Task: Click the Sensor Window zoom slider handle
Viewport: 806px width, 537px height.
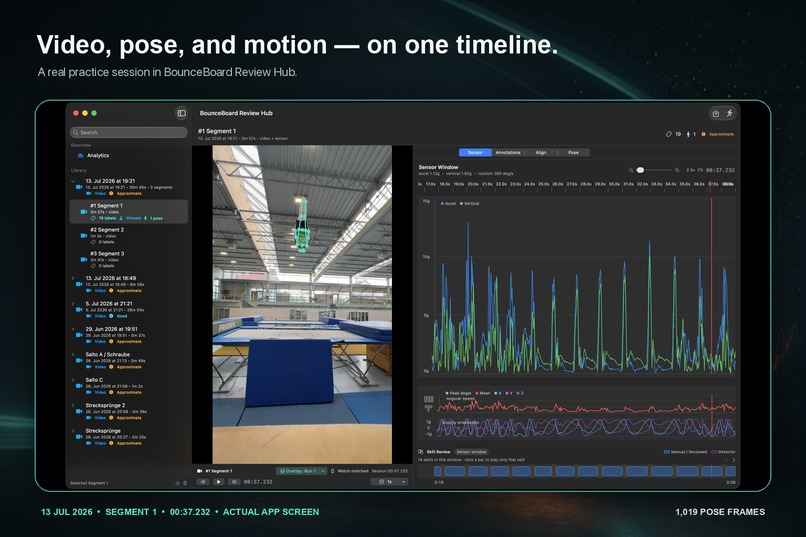Action: click(640, 170)
